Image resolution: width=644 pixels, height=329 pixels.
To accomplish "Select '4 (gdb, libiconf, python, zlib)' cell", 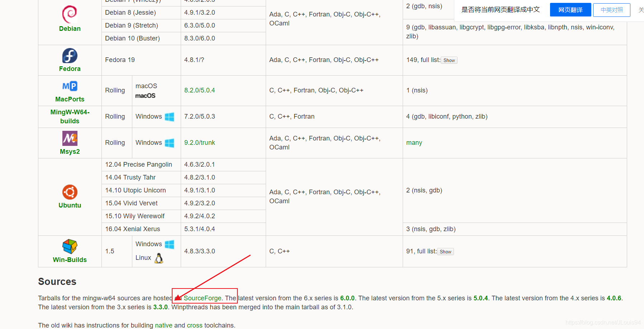I will (x=515, y=117).
